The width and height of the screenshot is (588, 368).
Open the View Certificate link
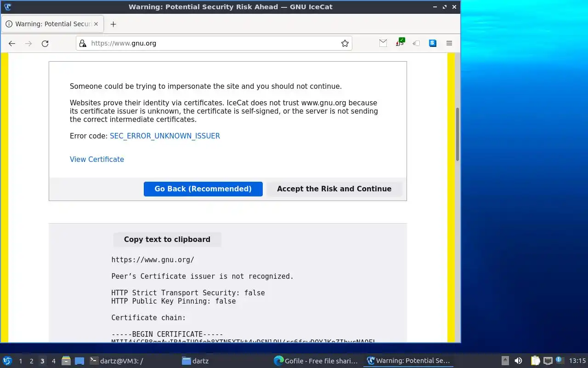point(97,159)
